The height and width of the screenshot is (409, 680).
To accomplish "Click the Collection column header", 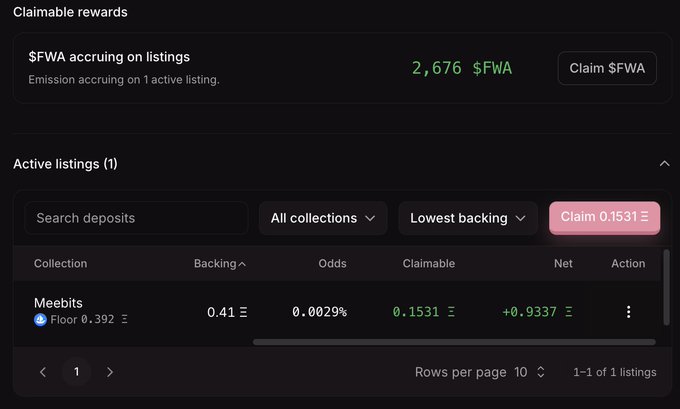I will pos(60,263).
